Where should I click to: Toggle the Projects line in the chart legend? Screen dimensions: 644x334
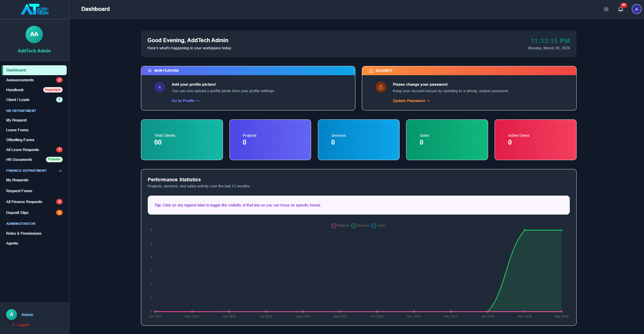tap(340, 226)
